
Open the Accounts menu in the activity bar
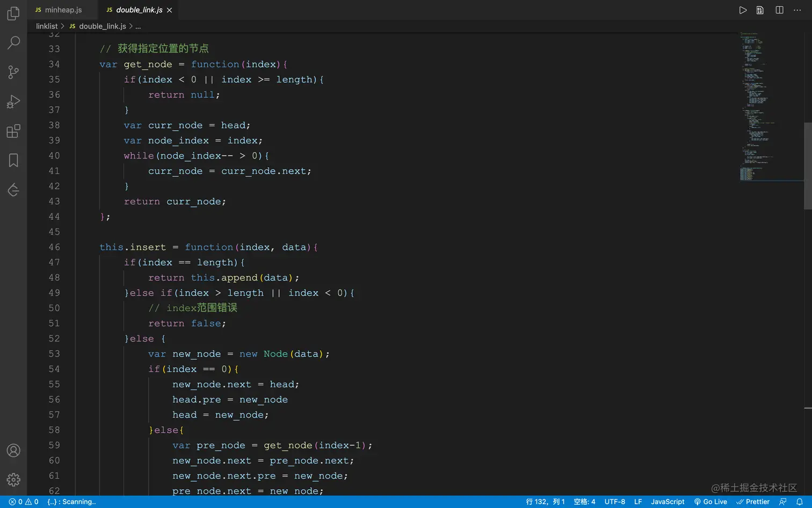tap(13, 450)
